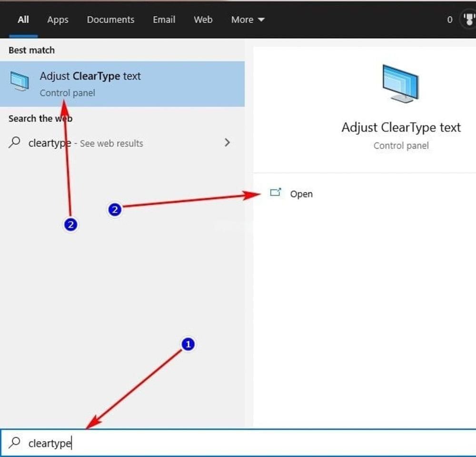Viewport: 476px width, 457px height.
Task: Click the magnifier icon beside cleartype web result
Action: point(15,142)
